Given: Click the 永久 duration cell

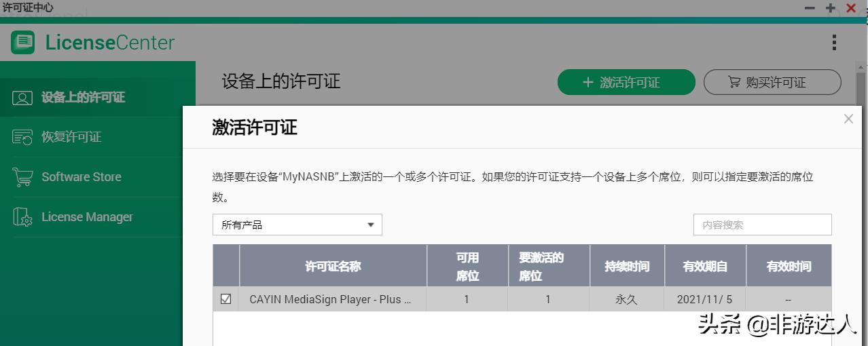Looking at the screenshot, I should [x=626, y=299].
